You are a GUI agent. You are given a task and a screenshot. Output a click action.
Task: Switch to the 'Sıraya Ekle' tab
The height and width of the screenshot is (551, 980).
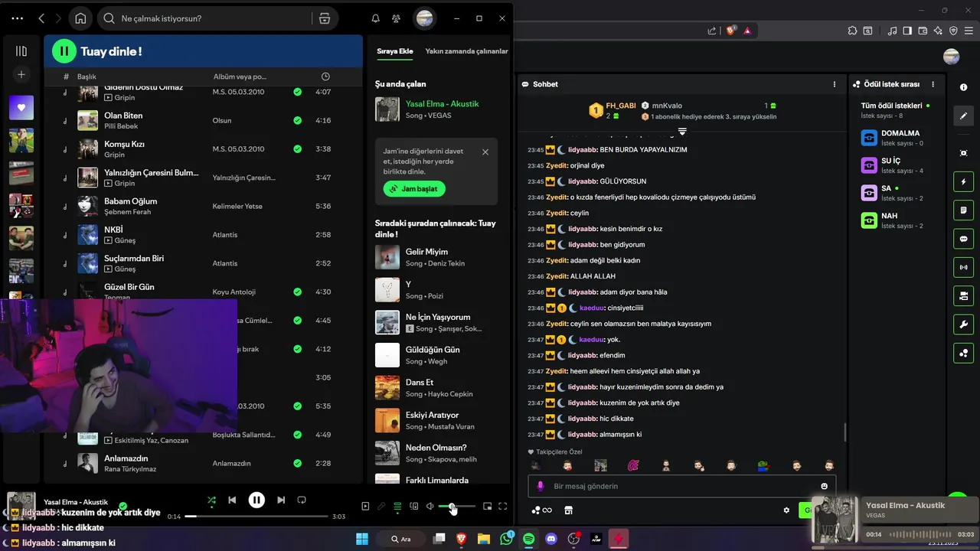click(x=395, y=51)
